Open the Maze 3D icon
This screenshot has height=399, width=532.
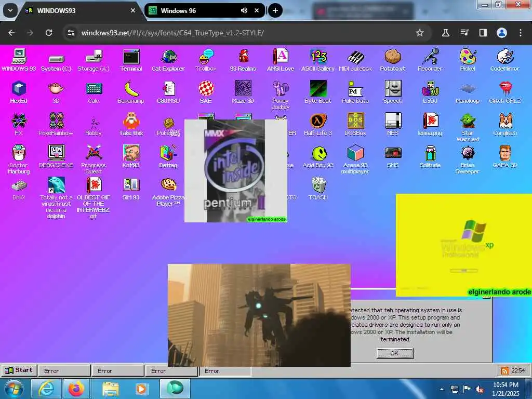pyautogui.click(x=243, y=92)
